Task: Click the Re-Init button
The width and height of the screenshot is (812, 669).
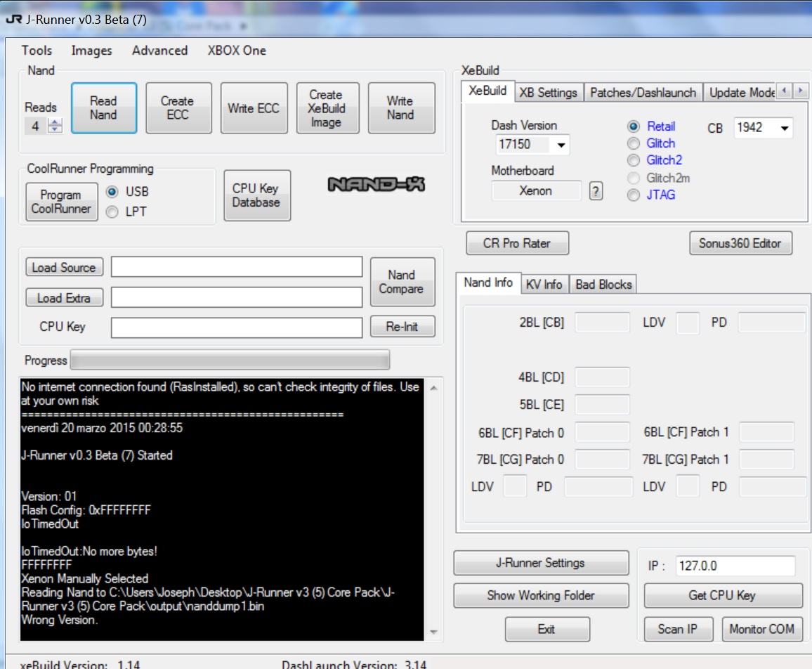Action: pyautogui.click(x=402, y=327)
